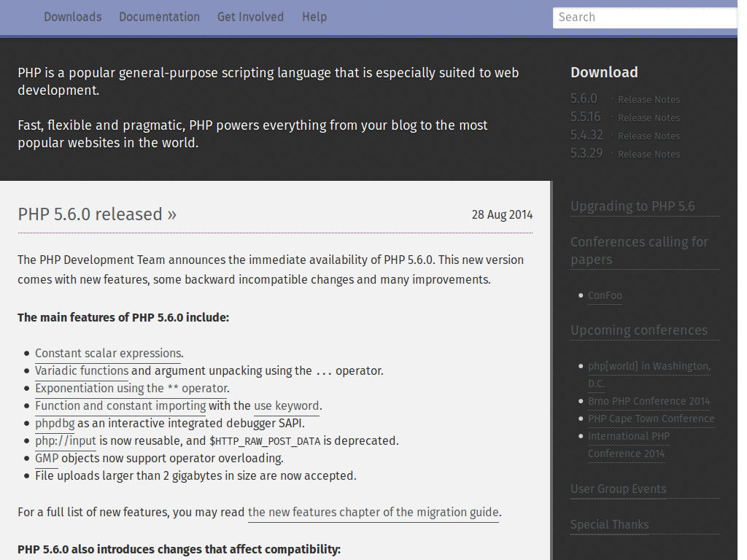Download PHP version 5.3.29
Image resolution: width=747 pixels, height=560 pixels.
click(x=587, y=153)
